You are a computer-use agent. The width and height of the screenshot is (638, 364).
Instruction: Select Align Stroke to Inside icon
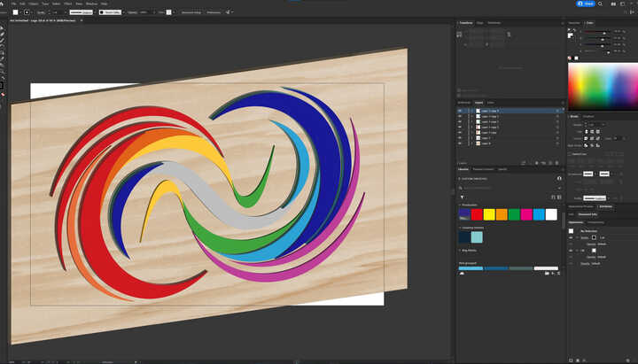592,145
